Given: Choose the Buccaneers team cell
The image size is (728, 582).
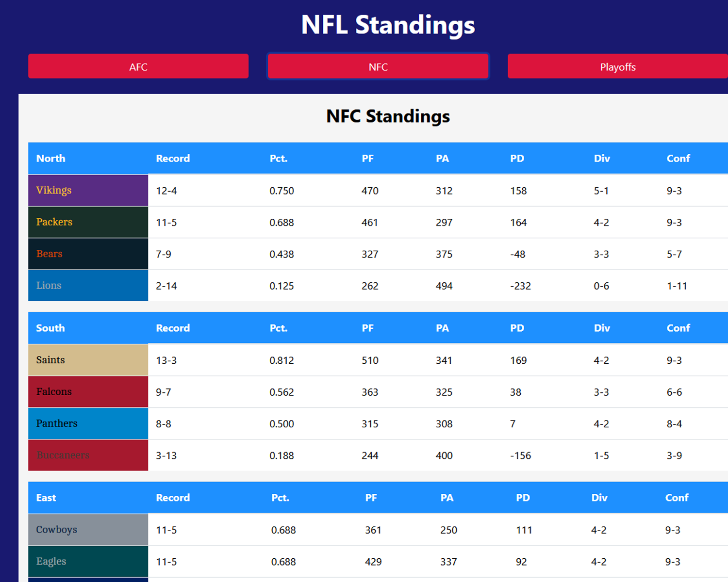Looking at the screenshot, I should pos(88,455).
